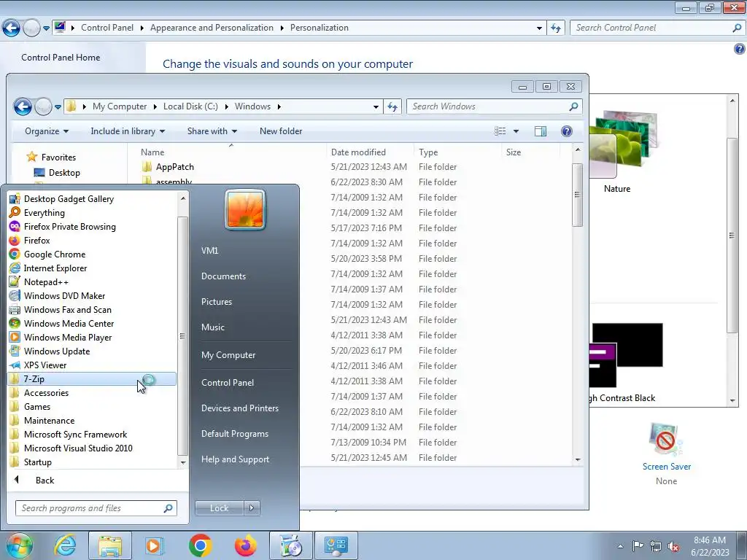The width and height of the screenshot is (747, 560).
Task: Click the Search programs and files box
Action: 96,508
